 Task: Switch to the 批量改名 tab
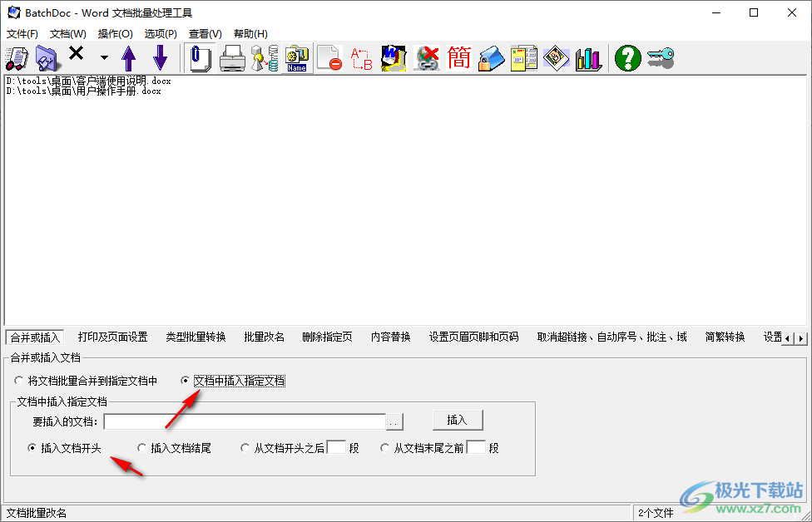264,337
